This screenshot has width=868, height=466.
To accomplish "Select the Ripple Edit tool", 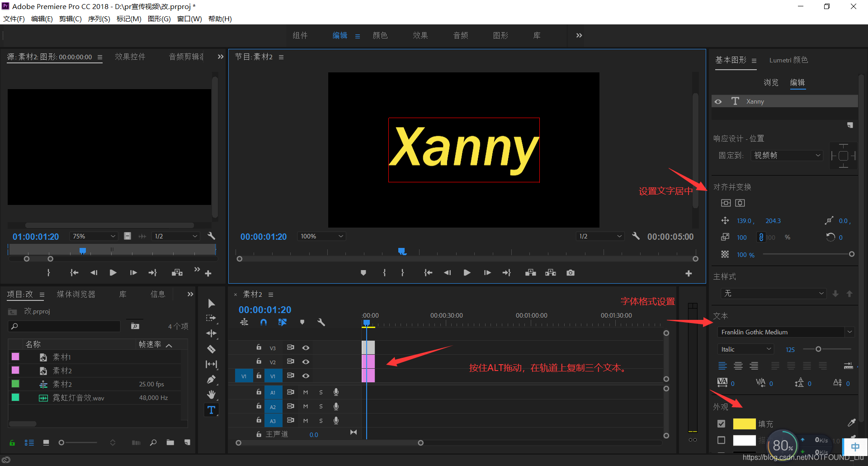I will click(211, 333).
